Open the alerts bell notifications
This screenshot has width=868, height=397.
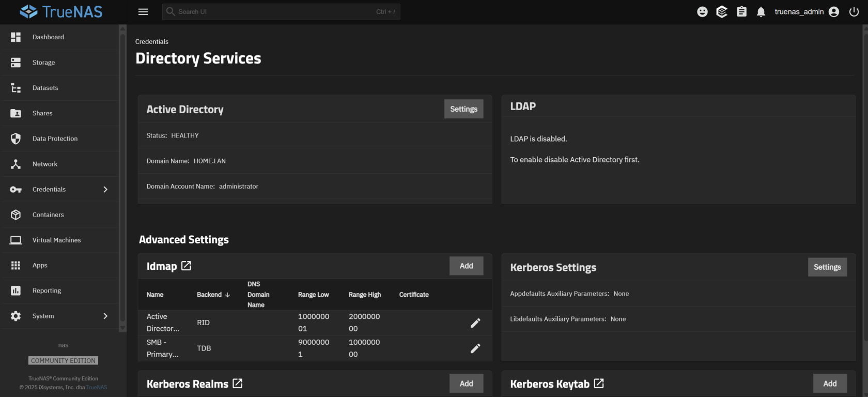click(761, 12)
